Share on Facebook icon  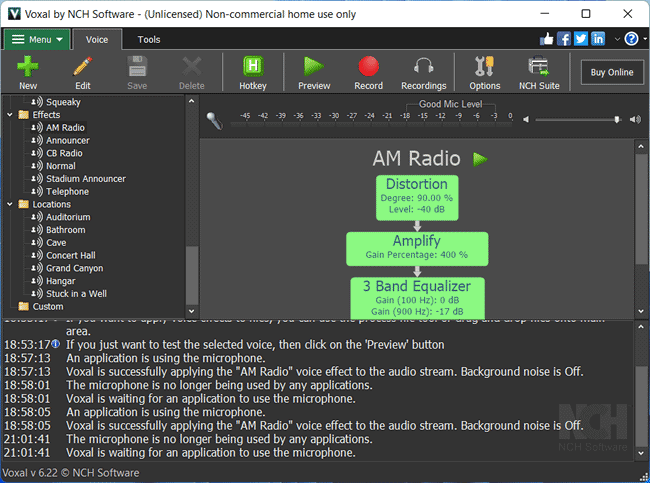coord(564,39)
